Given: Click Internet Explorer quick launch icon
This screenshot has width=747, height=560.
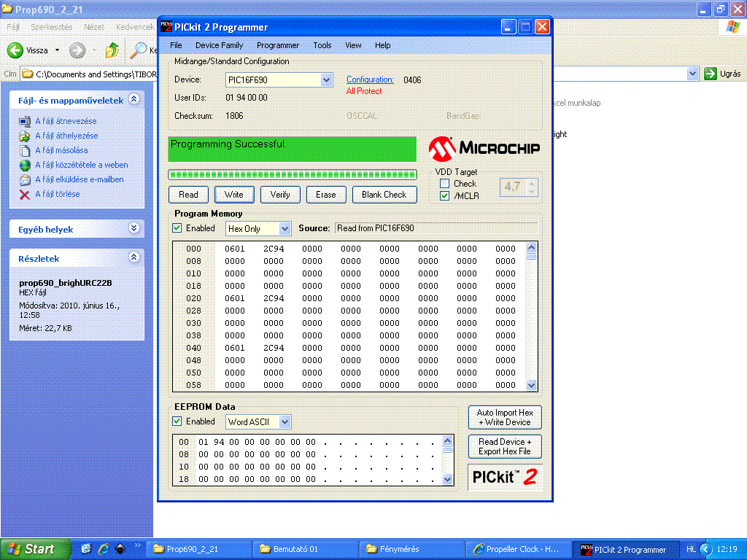Looking at the screenshot, I should click(104, 548).
